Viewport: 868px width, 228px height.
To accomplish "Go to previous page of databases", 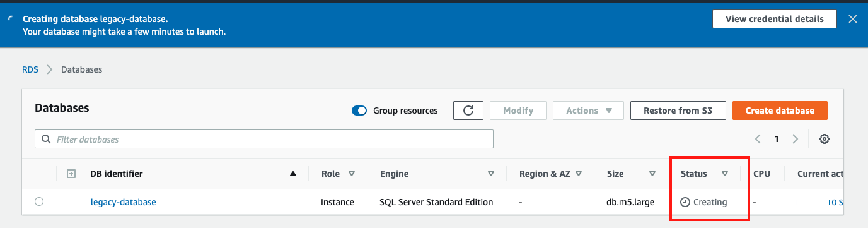I will click(758, 139).
